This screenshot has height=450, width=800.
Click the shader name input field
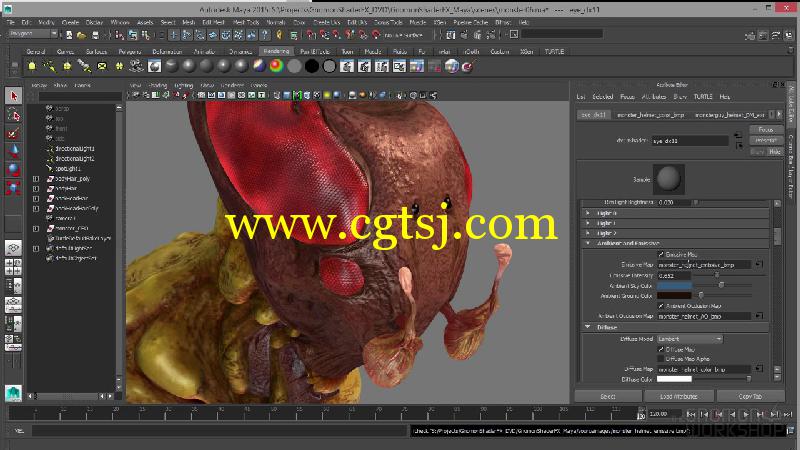690,141
